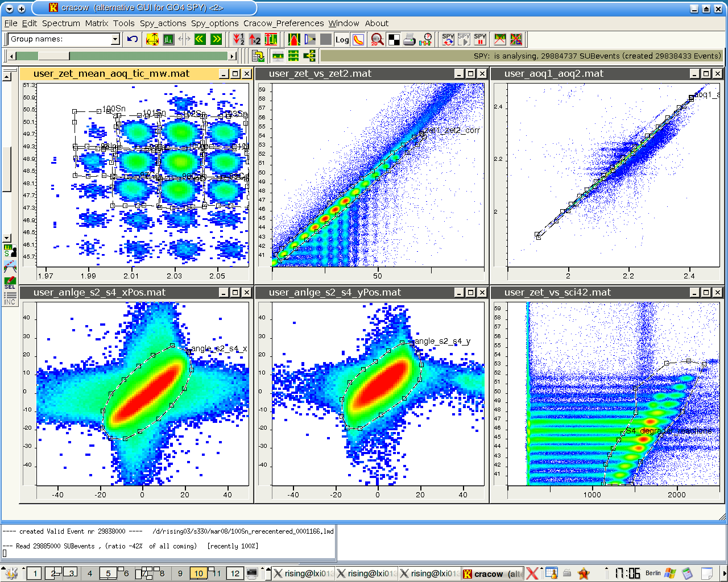728x582 pixels.
Task: Click the 'angle_s2_s4_y' gate label
Action: 442,341
